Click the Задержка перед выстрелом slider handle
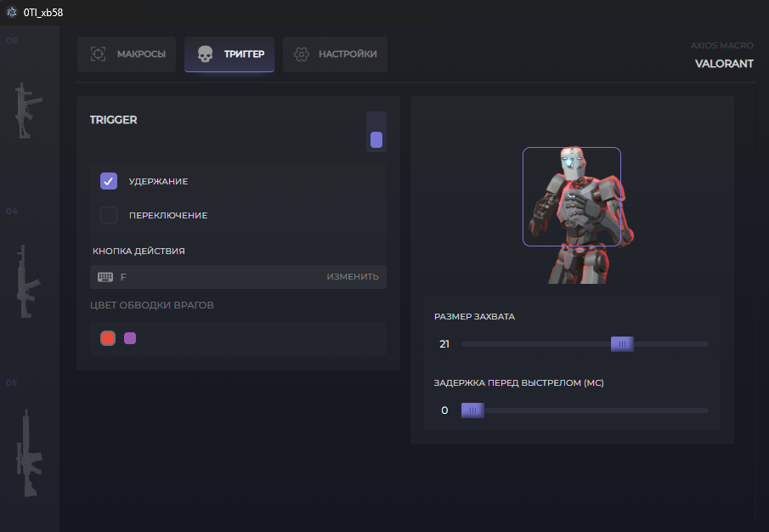 [x=472, y=410]
